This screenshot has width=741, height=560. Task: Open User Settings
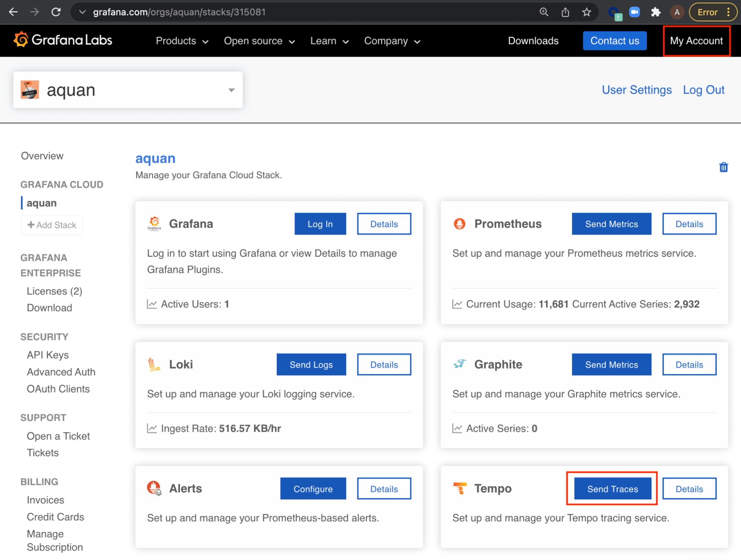point(636,89)
